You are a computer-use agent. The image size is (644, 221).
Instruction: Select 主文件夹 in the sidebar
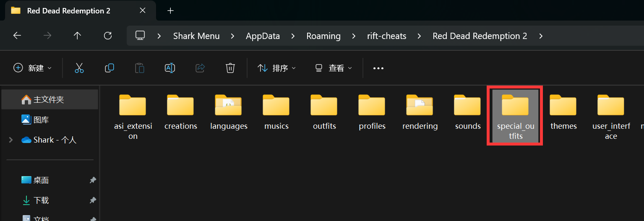click(x=48, y=99)
